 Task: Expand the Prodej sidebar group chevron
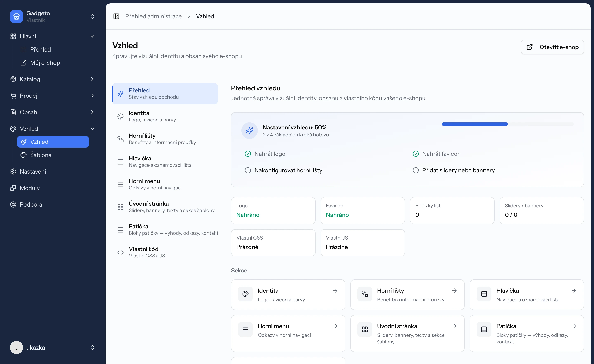pos(92,96)
